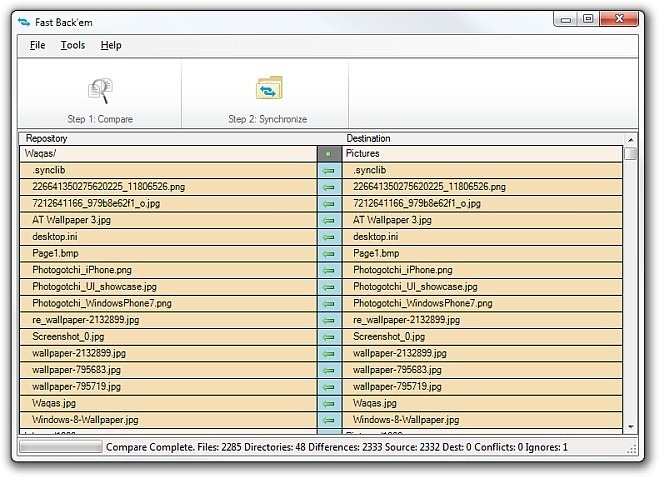The height and width of the screenshot is (478, 660).
Task: Click the scroll up arrow of file list
Action: [631, 139]
